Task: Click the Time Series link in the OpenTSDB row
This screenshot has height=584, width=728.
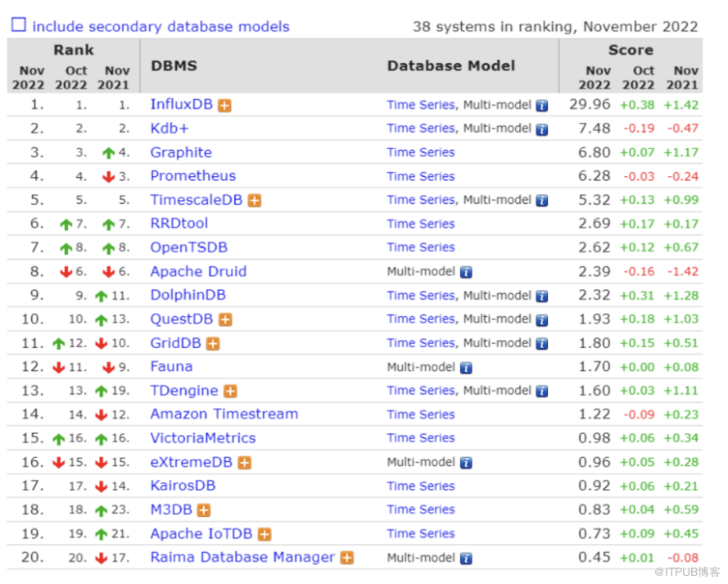Action: (x=421, y=247)
